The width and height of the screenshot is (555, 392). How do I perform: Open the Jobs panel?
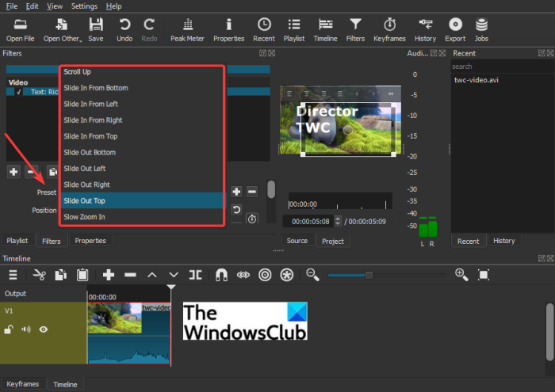481,30
